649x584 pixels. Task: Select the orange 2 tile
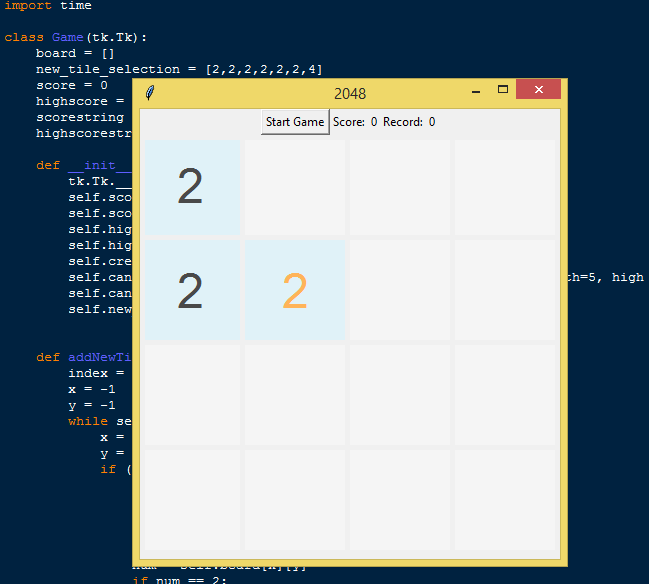tap(295, 290)
